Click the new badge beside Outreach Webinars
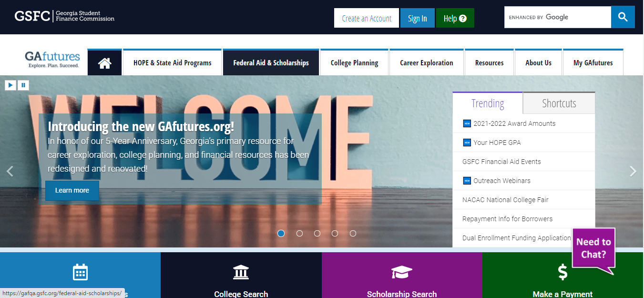This screenshot has width=644, height=298. (467, 181)
